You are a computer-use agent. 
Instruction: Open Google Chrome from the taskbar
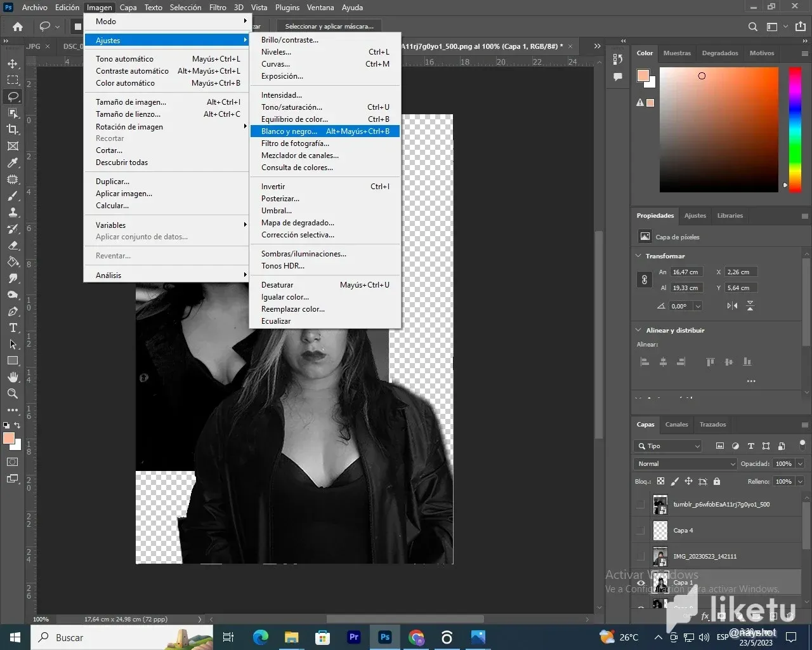pos(416,637)
